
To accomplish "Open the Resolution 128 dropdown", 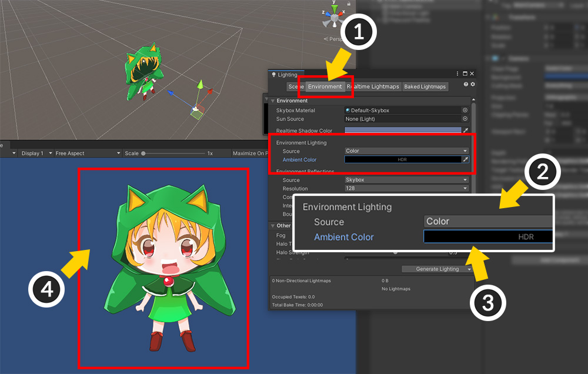I will point(406,188).
